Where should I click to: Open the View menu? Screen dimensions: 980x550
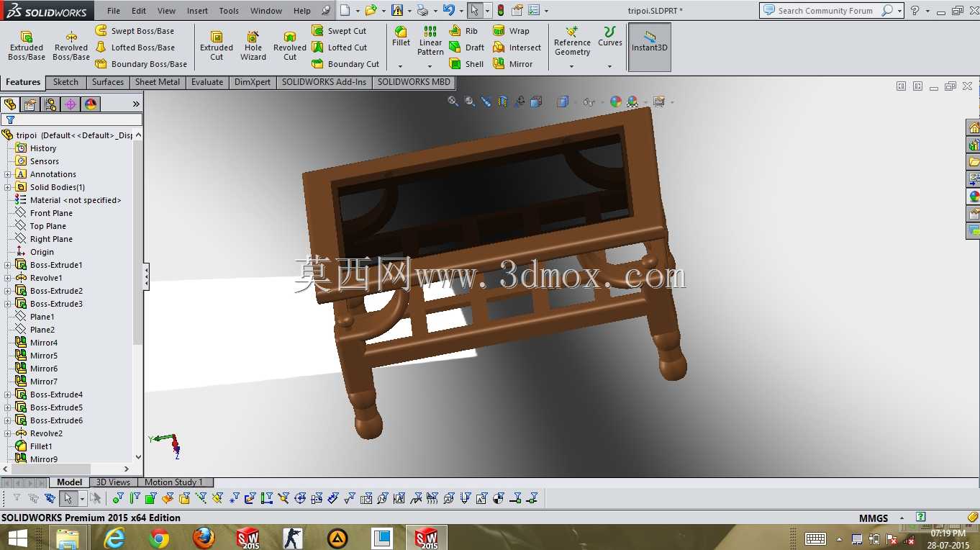(x=166, y=11)
